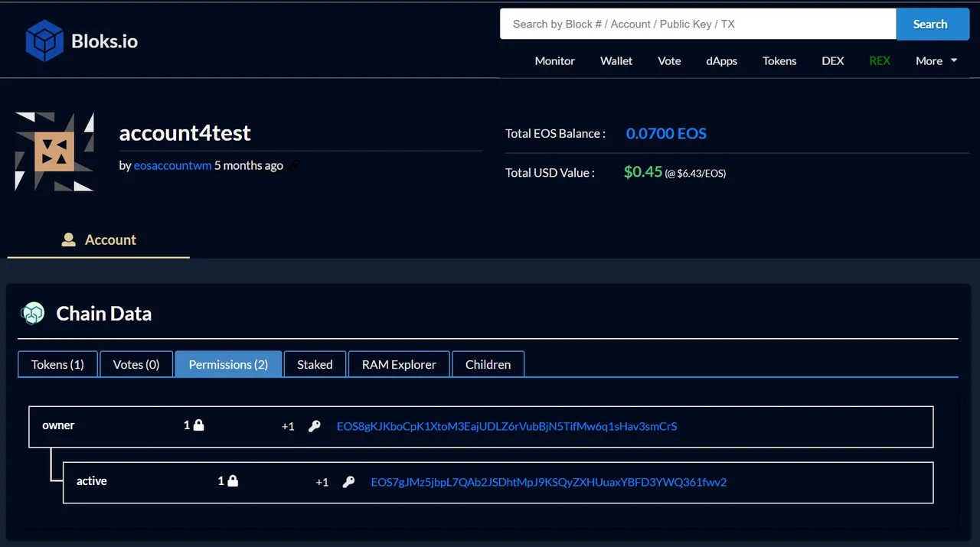Click the 5 months ago timestamp
980x547 pixels.
[249, 165]
